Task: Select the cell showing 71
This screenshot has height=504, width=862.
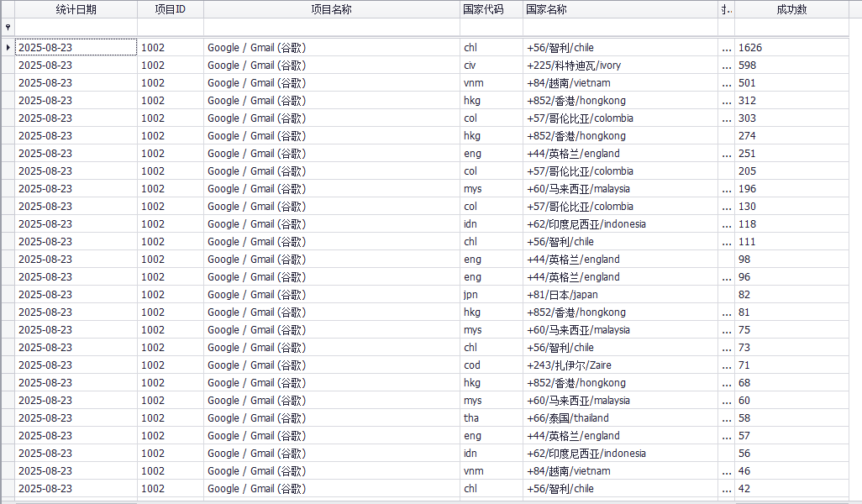Action: tap(791, 365)
